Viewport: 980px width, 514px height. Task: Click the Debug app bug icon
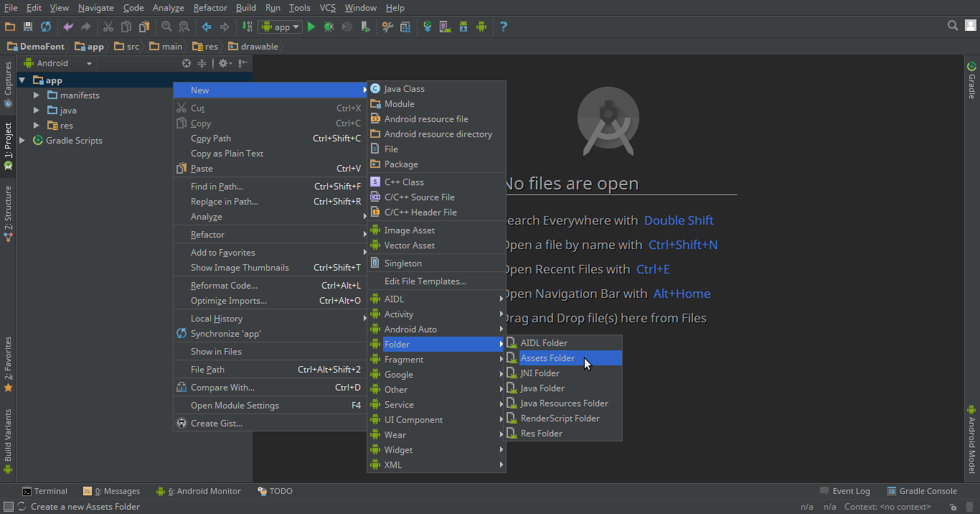(329, 27)
